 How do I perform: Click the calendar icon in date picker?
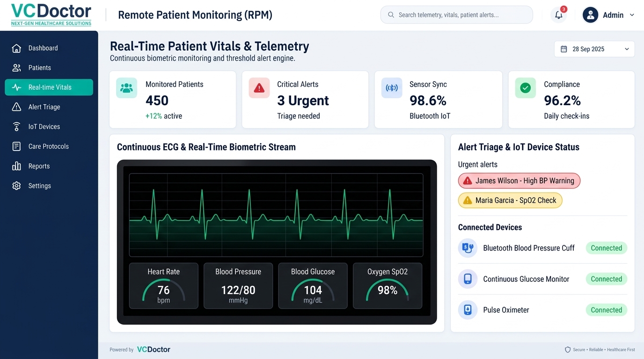564,49
